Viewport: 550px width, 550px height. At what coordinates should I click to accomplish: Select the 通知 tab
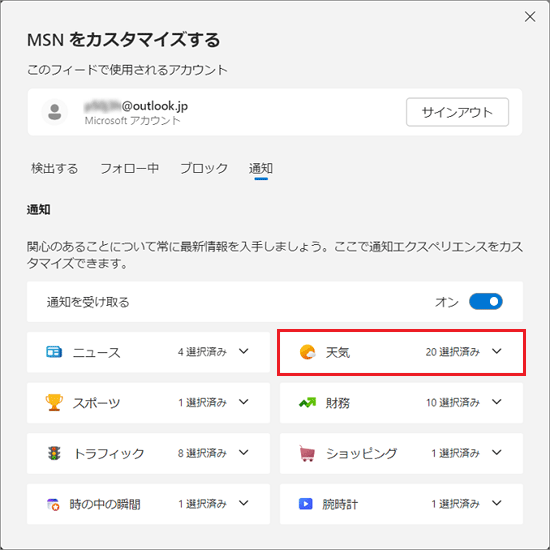pos(261,168)
